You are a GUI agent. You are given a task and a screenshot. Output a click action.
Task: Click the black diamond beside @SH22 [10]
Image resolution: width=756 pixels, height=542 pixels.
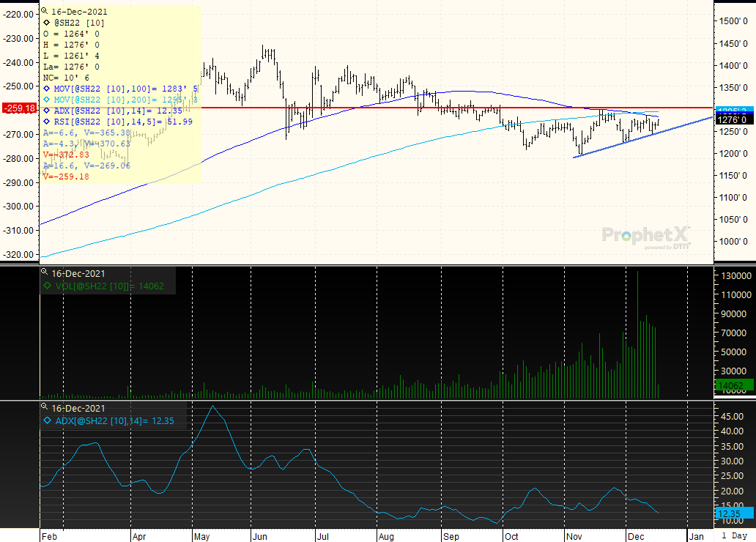pos(48,23)
